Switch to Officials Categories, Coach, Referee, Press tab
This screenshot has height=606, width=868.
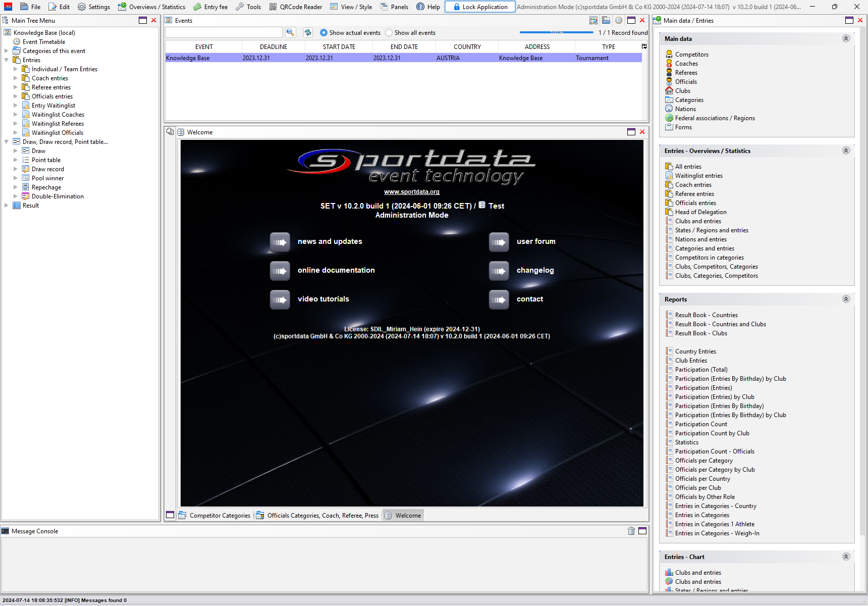pos(317,515)
